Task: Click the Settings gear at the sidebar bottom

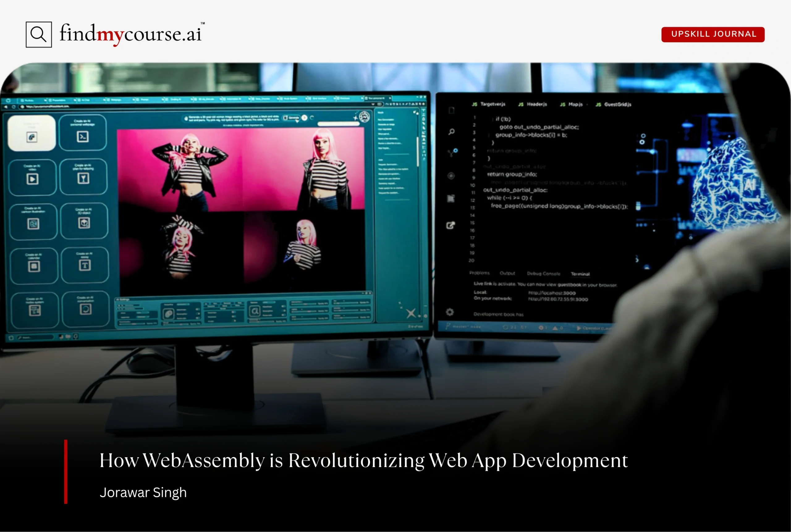Action: tap(450, 312)
